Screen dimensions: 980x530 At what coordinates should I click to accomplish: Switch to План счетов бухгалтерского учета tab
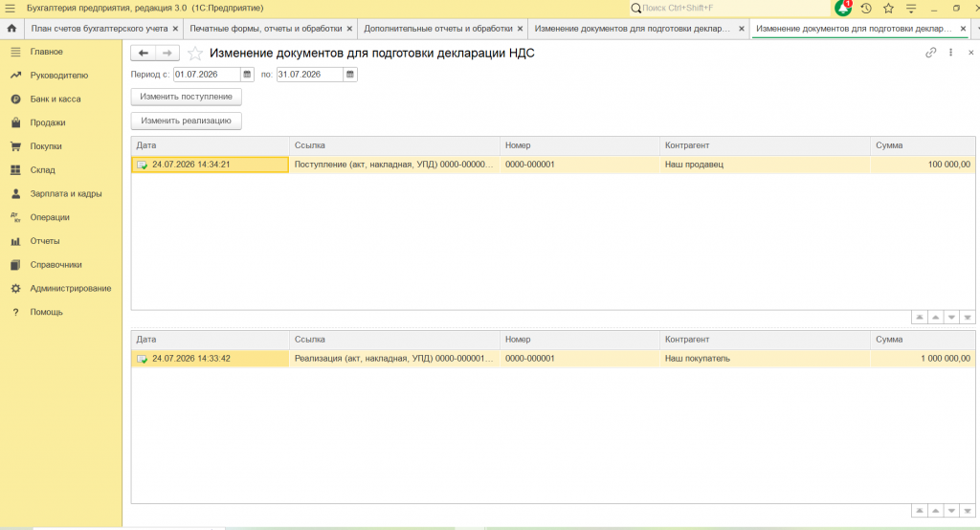100,29
